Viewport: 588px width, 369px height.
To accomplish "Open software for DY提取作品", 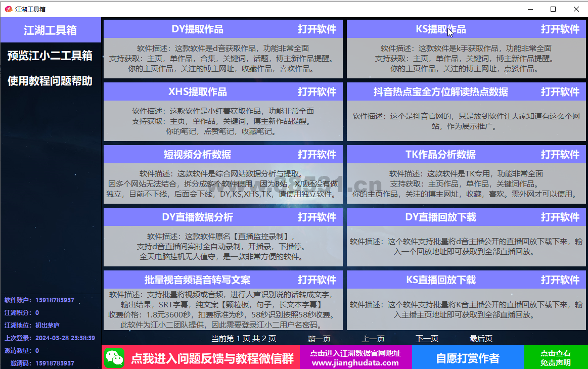I will click(x=317, y=29).
